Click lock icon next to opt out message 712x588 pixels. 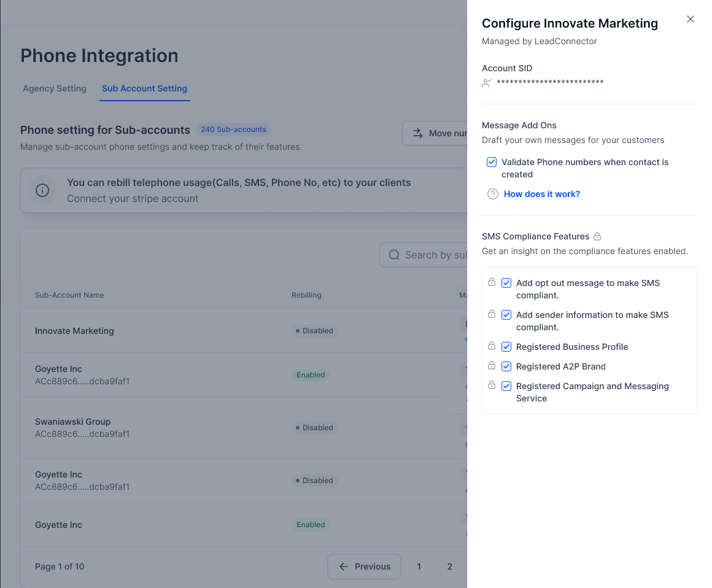coord(492,282)
